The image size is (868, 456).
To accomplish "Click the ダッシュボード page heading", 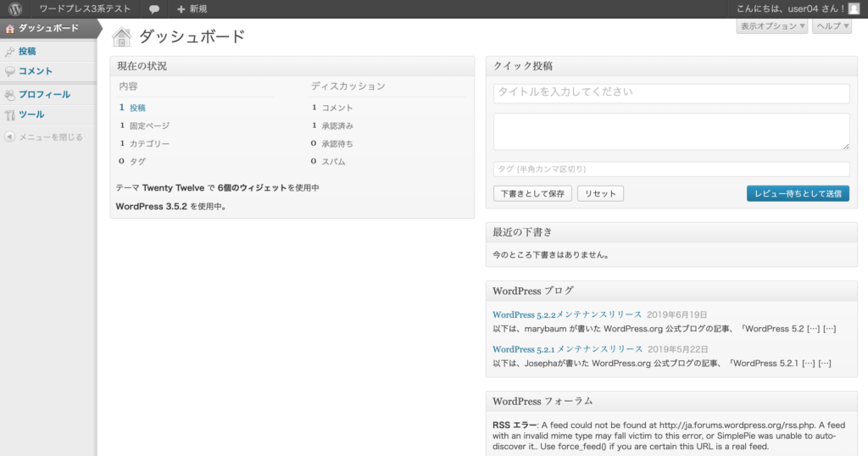I will click(x=192, y=36).
